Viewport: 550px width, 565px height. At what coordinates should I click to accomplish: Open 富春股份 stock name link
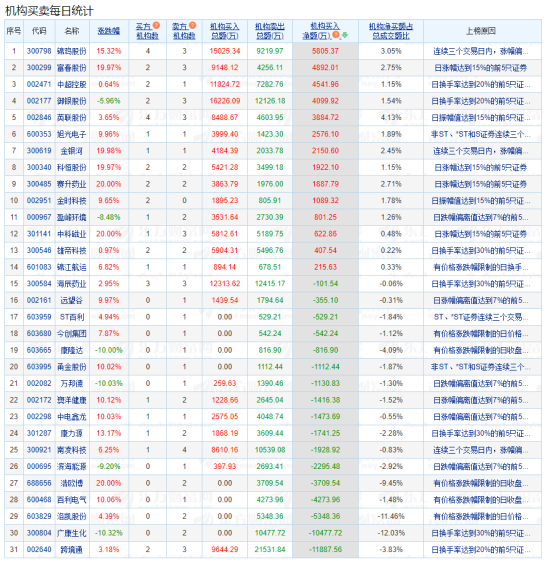72,68
